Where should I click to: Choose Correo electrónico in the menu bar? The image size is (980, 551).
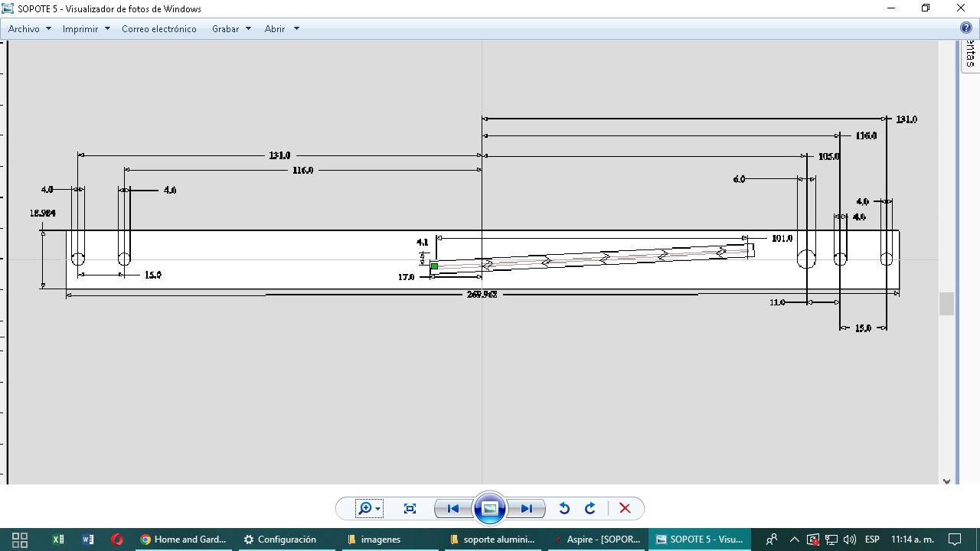[x=159, y=28]
